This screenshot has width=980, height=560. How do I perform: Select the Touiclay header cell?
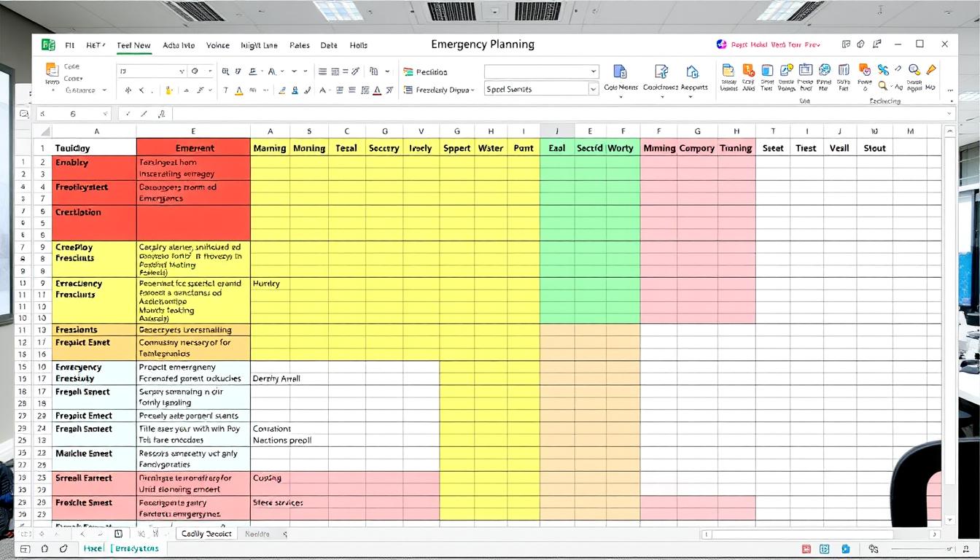click(94, 148)
